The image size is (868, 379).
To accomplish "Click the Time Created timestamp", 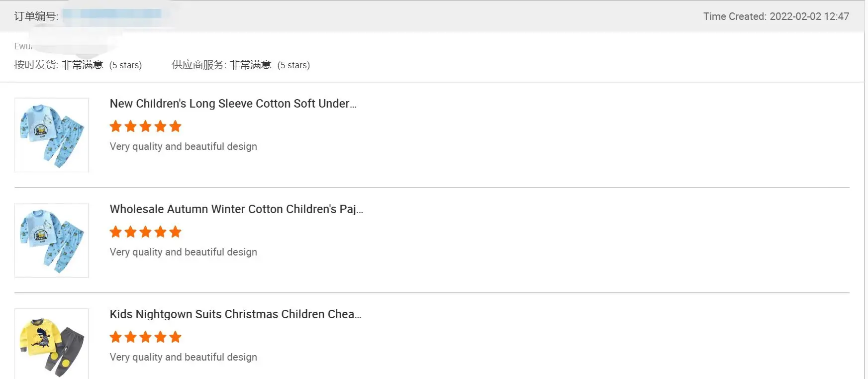I will coord(775,16).
